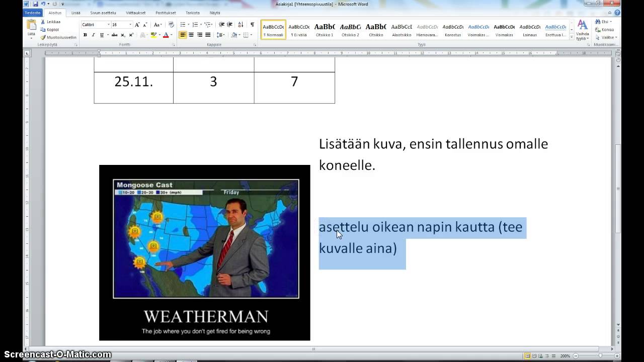
Task: Switch to the Postitukset tab
Action: point(166,13)
